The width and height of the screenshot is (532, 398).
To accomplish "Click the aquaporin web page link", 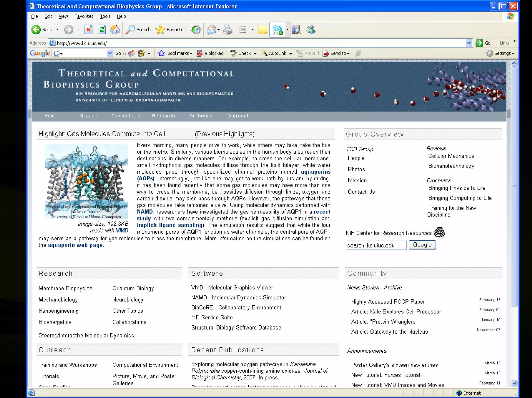I will point(75,245).
